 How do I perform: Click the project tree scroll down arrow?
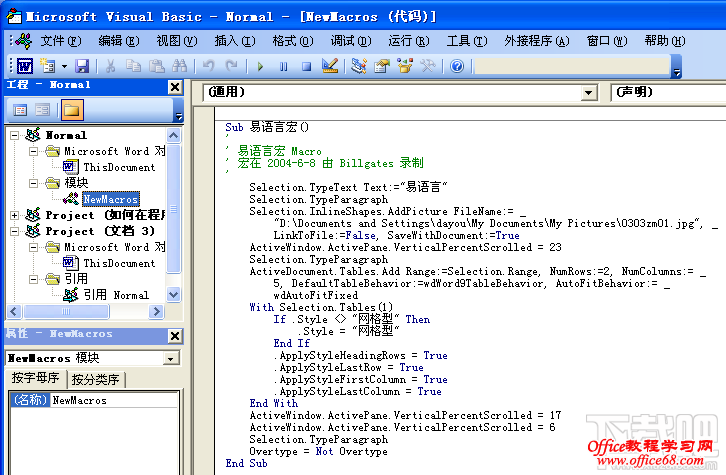tap(174, 294)
